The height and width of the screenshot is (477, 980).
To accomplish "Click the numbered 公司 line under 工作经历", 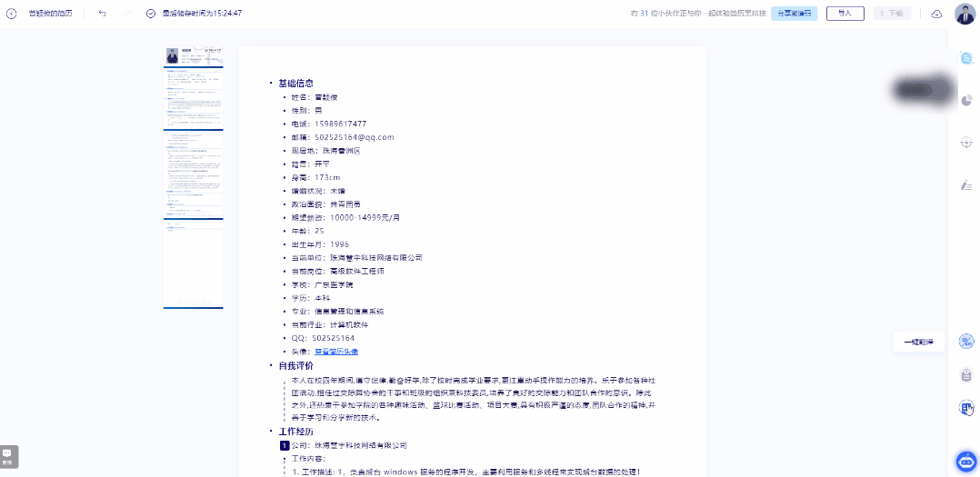I will pos(349,445).
